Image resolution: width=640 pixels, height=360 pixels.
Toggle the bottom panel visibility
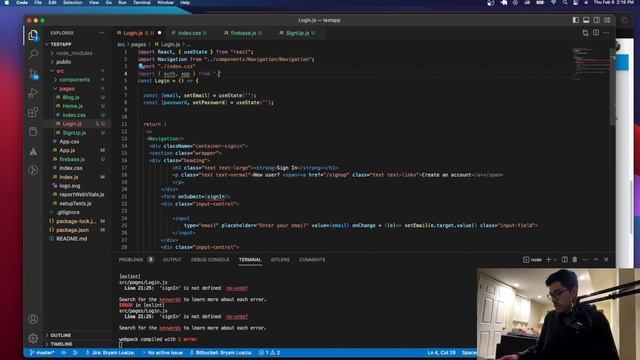586,20
